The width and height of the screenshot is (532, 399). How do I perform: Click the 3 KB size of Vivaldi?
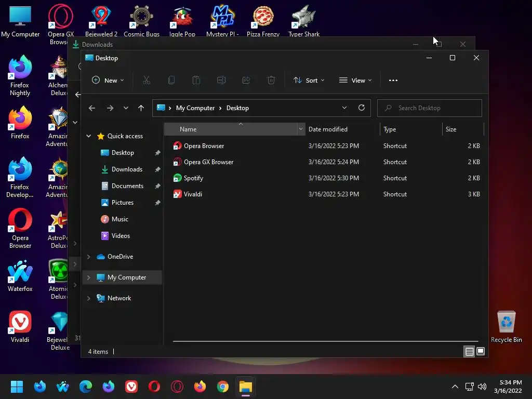474,194
